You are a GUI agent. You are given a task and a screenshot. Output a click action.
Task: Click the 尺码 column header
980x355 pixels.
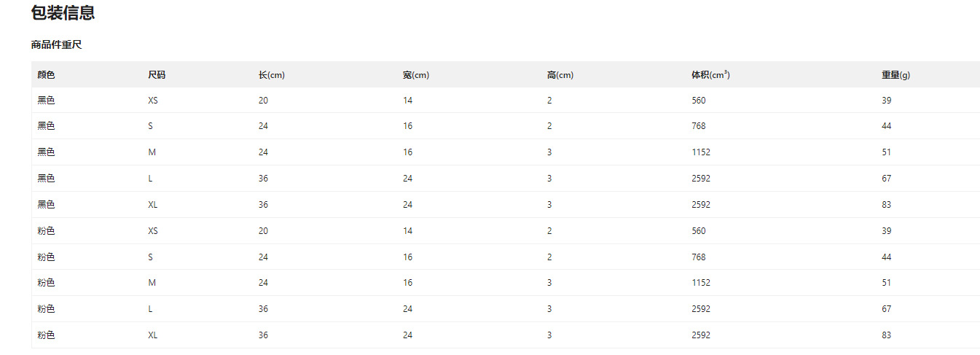tap(157, 75)
